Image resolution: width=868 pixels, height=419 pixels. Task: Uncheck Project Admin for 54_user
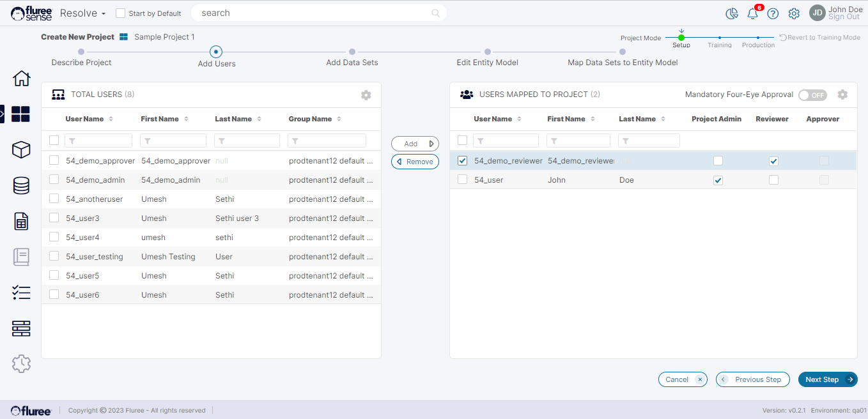[718, 180]
